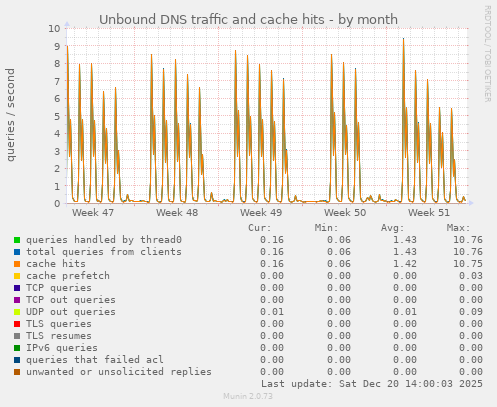
Task: Click the gray 'TLS resumes' legend swatch
Action: pyautogui.click(x=17, y=336)
